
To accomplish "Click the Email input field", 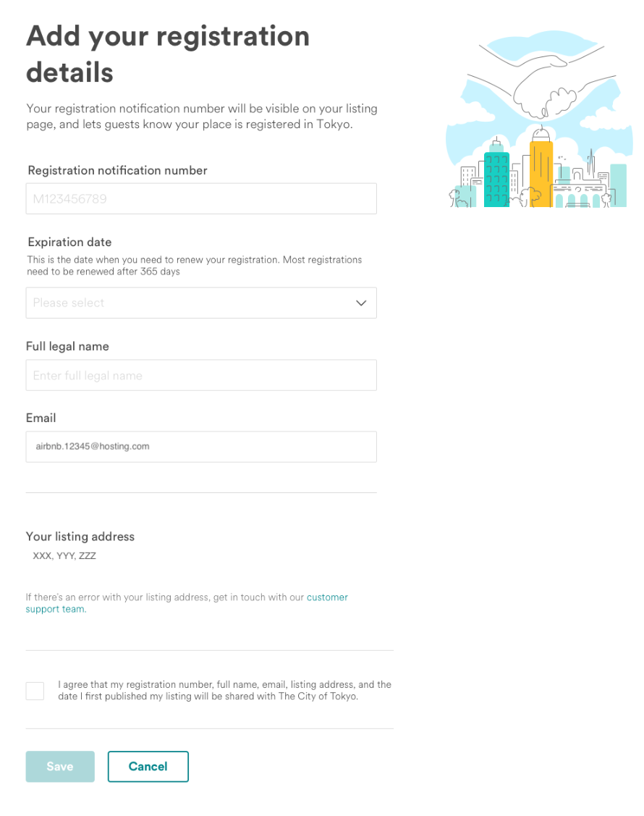I will pyautogui.click(x=201, y=447).
